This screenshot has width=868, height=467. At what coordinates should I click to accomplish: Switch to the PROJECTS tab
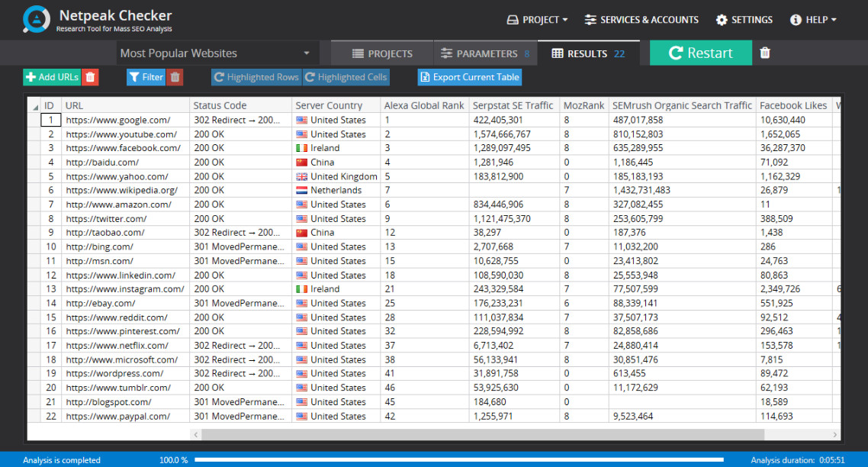point(382,53)
